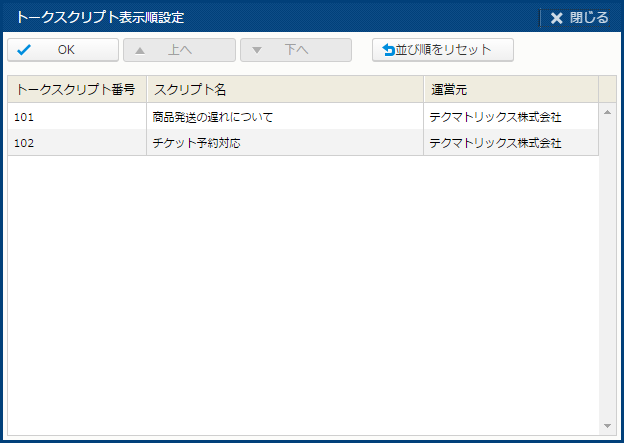Click the 運営元 column header

(x=510, y=89)
